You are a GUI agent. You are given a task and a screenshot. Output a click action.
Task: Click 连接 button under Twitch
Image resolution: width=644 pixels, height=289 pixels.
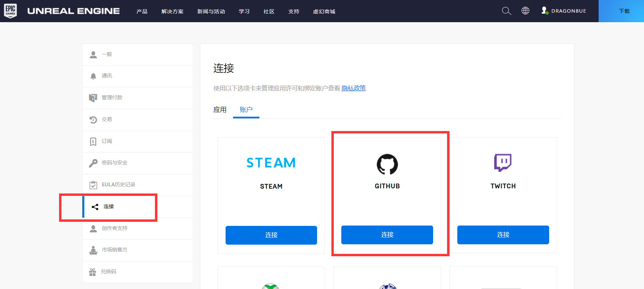point(503,235)
